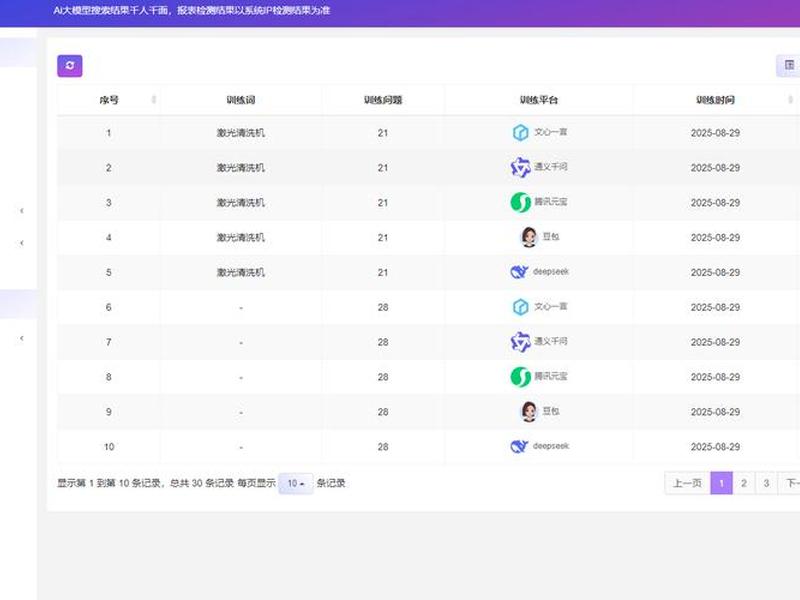Open the table column view icon

pos(789,65)
